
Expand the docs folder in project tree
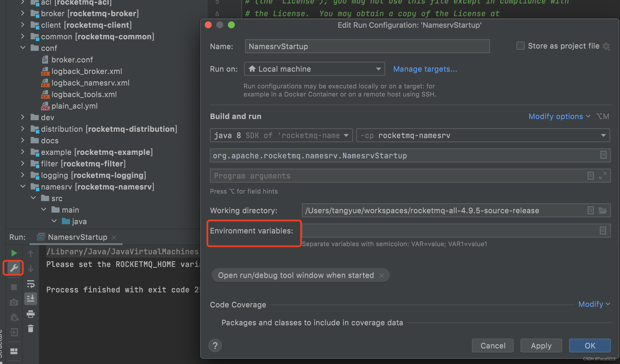pyautogui.click(x=23, y=140)
